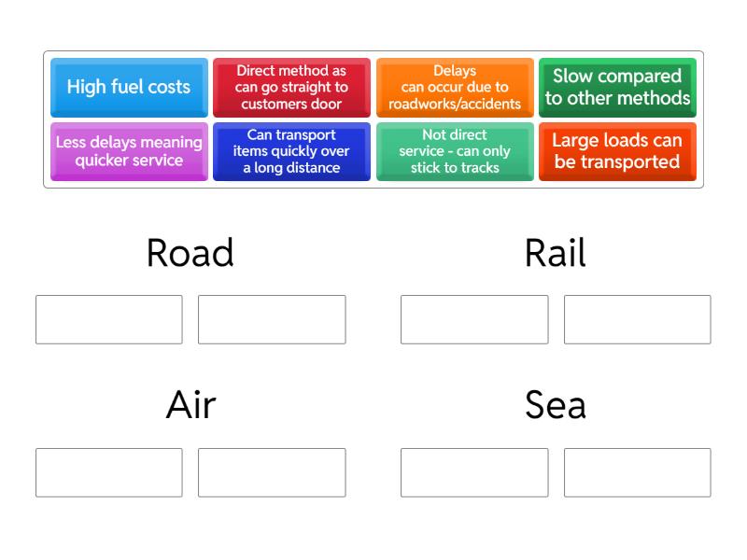
Task: Click 'Can transport items quickly' blue tile
Action: [291, 151]
